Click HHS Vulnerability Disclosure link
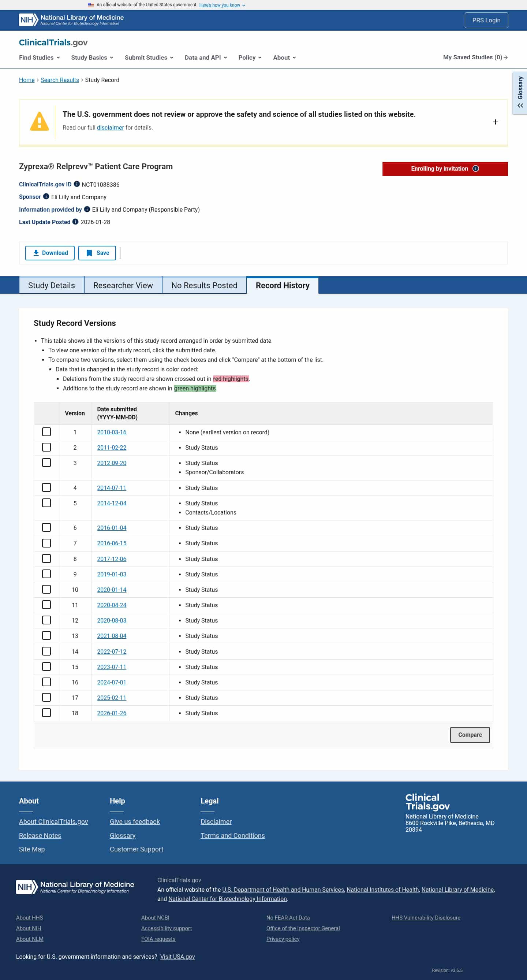The width and height of the screenshot is (527, 980). pyautogui.click(x=426, y=918)
